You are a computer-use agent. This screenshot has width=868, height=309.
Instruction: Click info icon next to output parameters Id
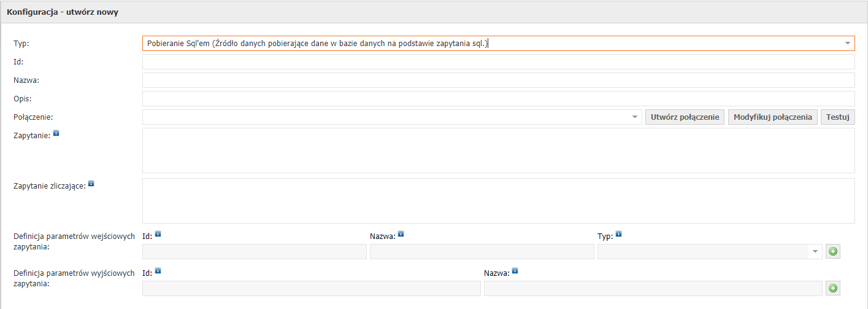pos(158,270)
